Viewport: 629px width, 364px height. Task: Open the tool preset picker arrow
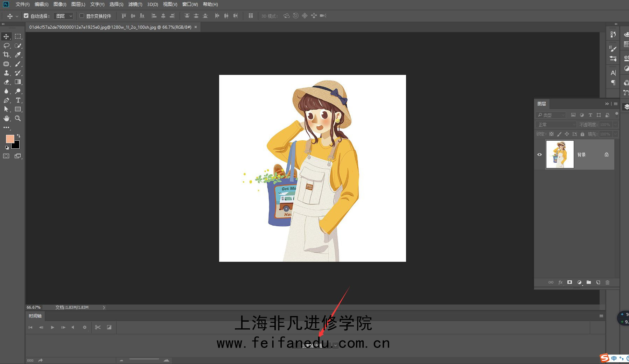pos(16,16)
